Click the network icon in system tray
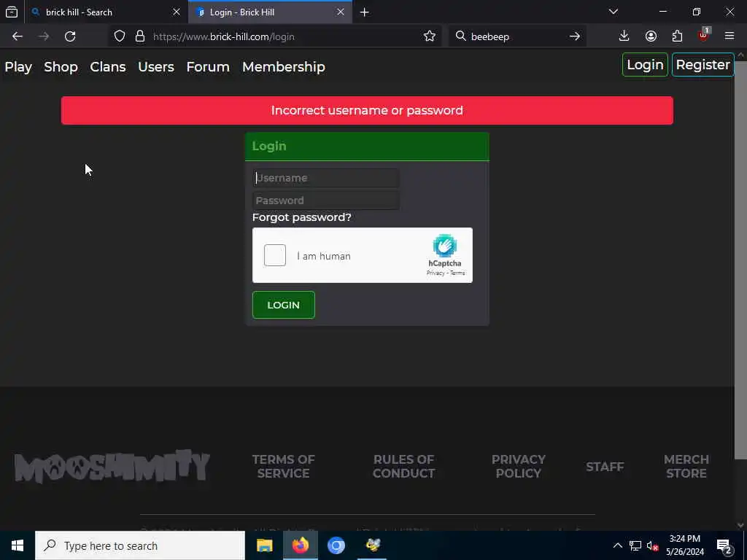 click(635, 545)
